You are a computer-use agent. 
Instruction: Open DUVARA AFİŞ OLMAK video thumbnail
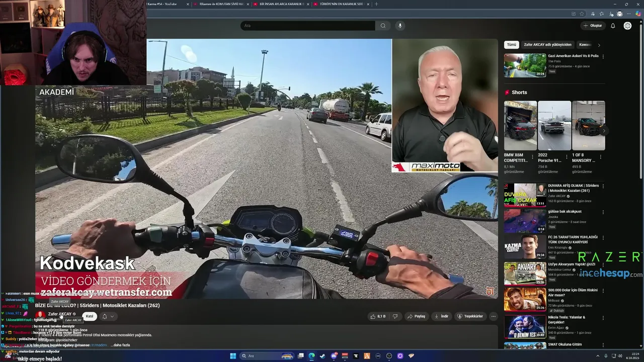[525, 195]
